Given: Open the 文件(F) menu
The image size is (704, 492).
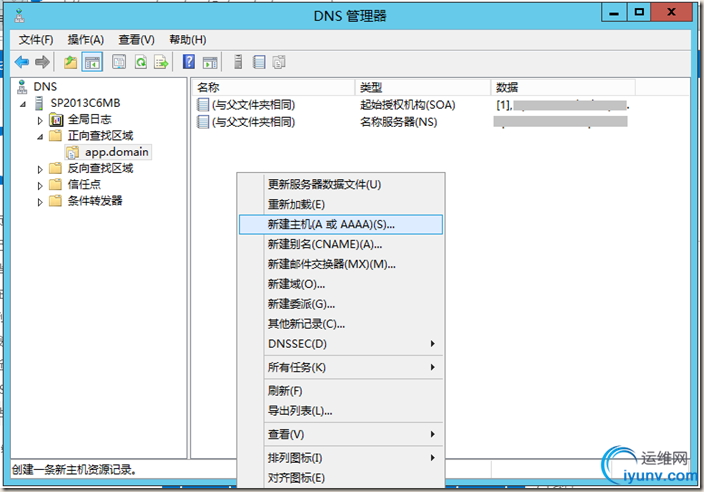Looking at the screenshot, I should [36, 40].
